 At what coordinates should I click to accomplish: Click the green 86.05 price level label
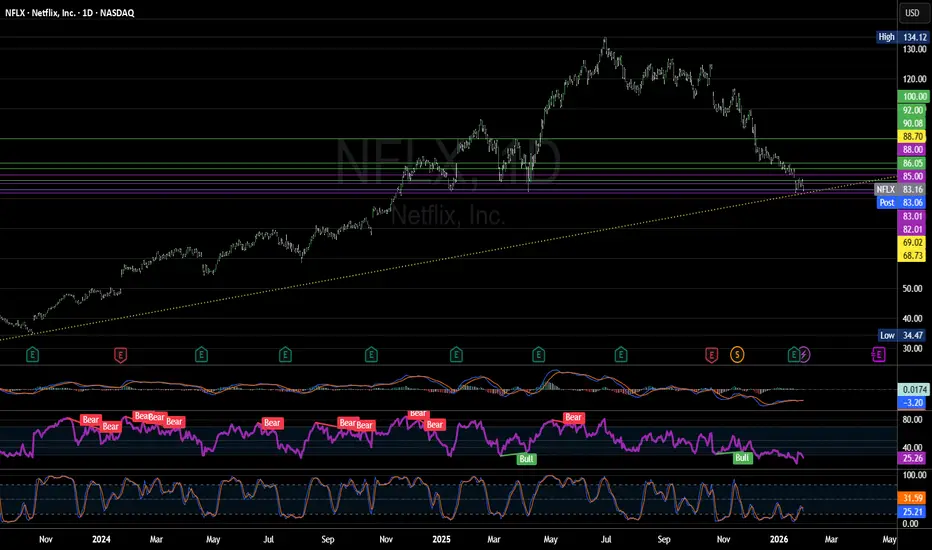click(913, 163)
